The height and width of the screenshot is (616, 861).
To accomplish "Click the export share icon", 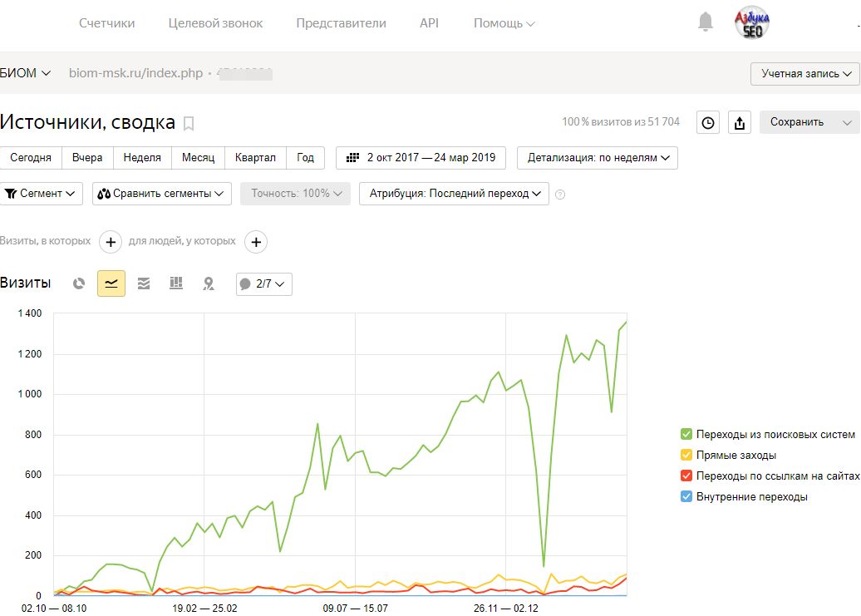I will point(739,122).
